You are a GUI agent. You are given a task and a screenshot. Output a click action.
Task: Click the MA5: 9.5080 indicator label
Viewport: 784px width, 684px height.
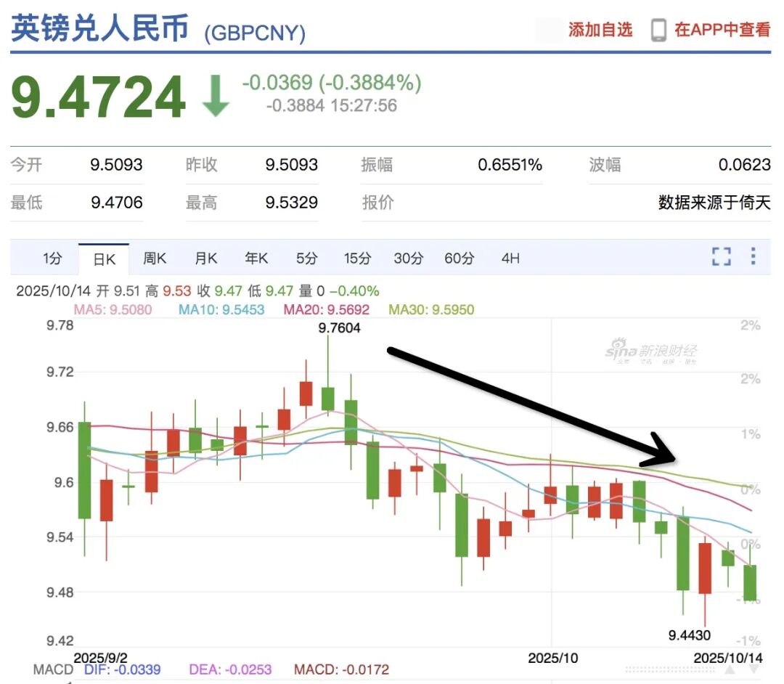click(x=113, y=309)
